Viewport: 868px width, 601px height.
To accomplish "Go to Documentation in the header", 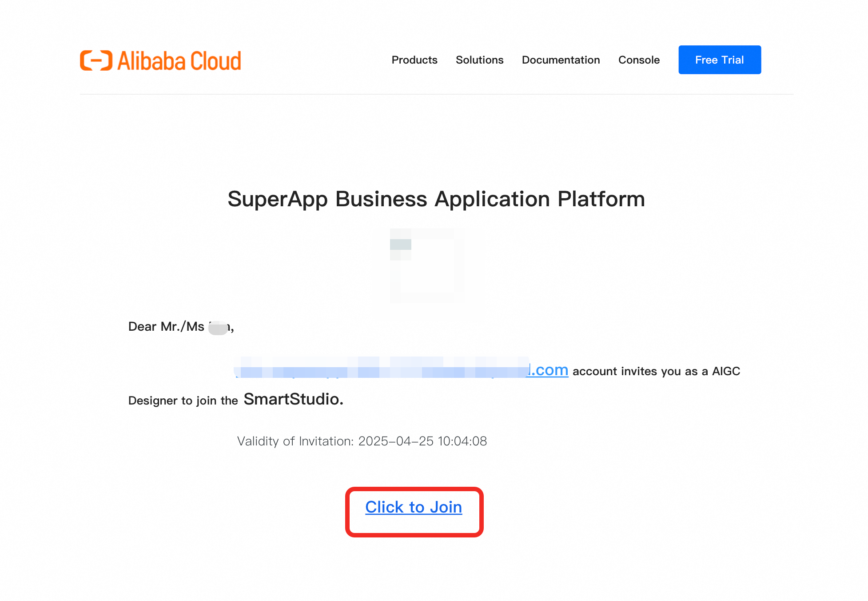I will point(561,60).
